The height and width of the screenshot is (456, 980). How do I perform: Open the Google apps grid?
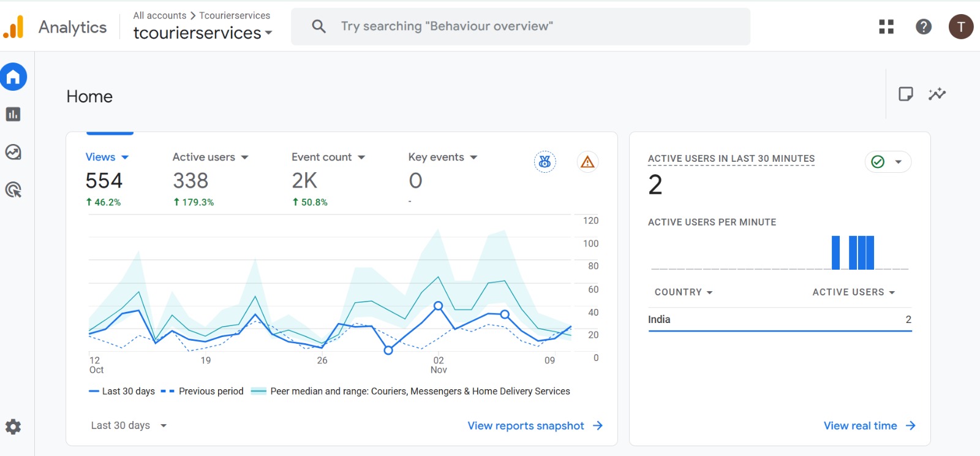pyautogui.click(x=886, y=26)
